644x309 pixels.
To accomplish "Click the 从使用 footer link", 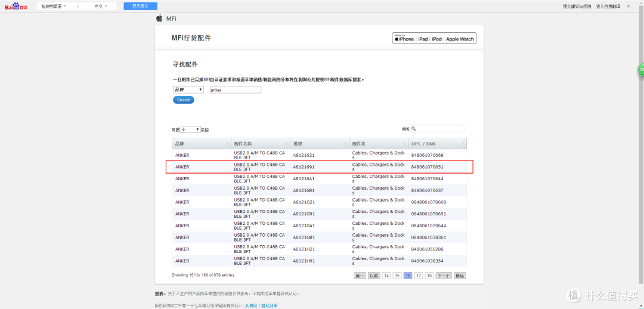I will [x=251, y=305].
